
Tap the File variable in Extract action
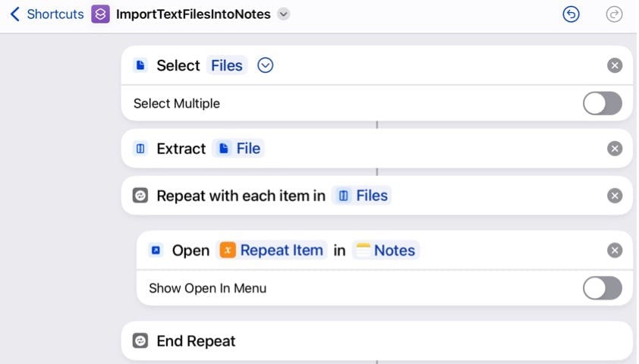[x=238, y=149]
